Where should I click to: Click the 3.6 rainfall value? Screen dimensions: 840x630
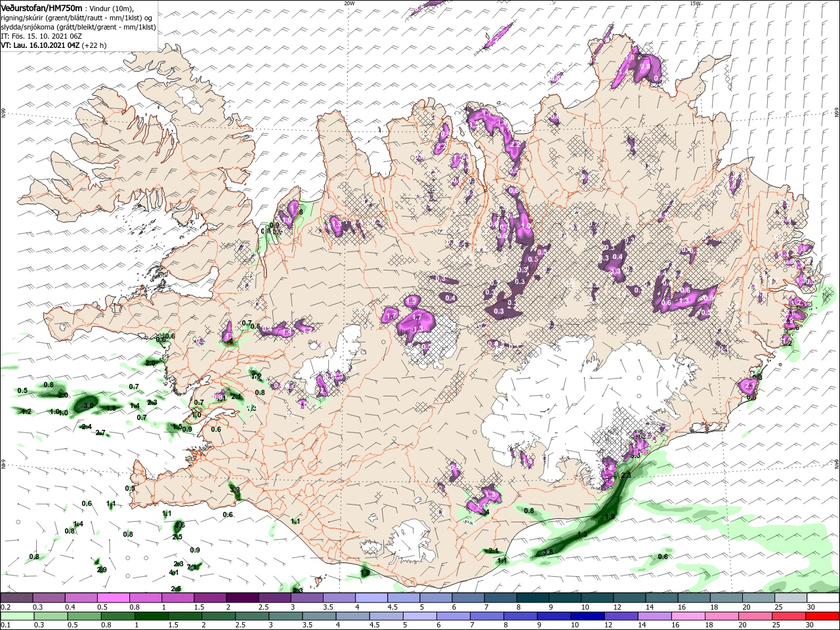point(180,525)
